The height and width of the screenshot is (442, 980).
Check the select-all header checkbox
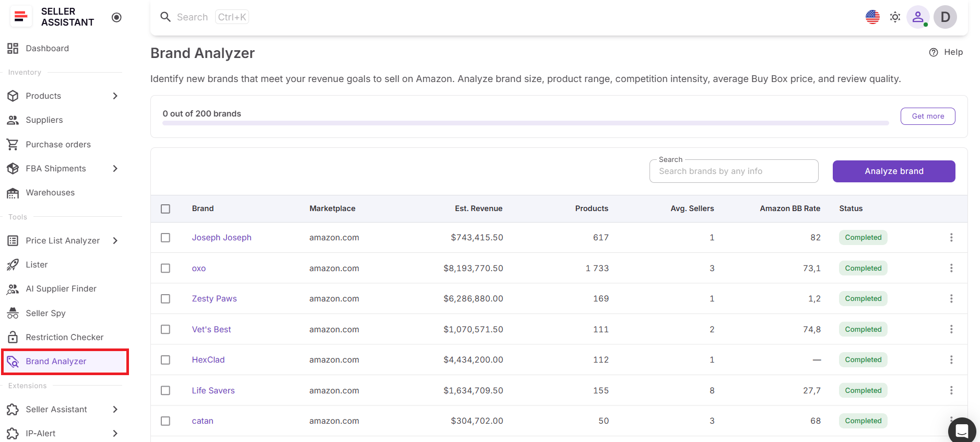click(166, 209)
